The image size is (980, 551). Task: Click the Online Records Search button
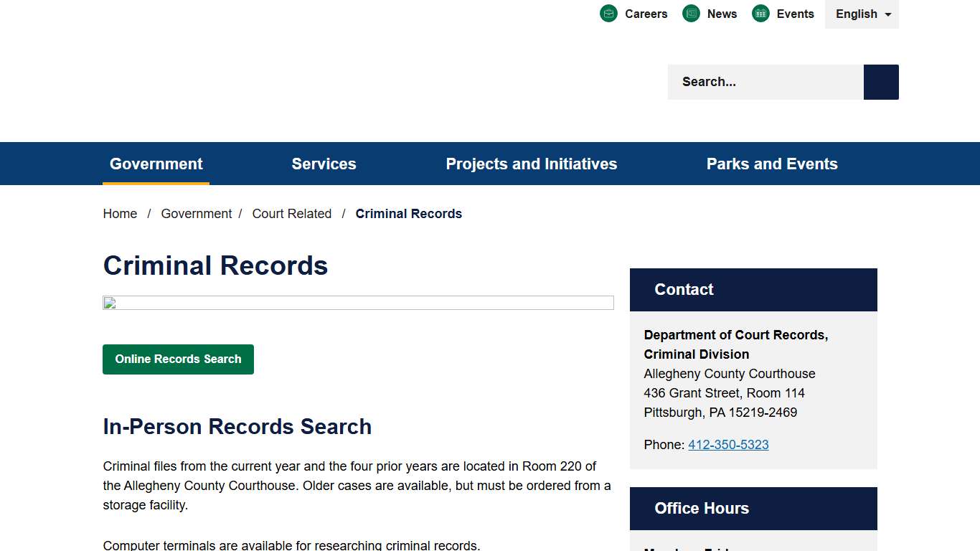click(178, 359)
